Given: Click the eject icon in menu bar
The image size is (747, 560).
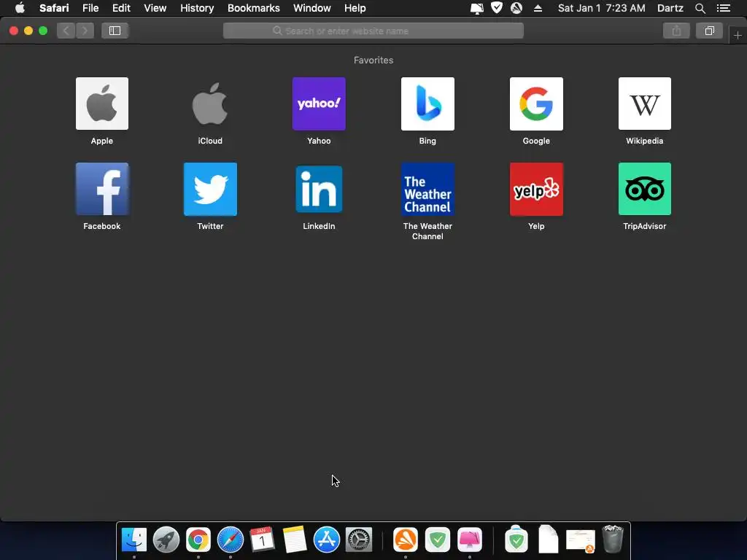Looking at the screenshot, I should 538,8.
